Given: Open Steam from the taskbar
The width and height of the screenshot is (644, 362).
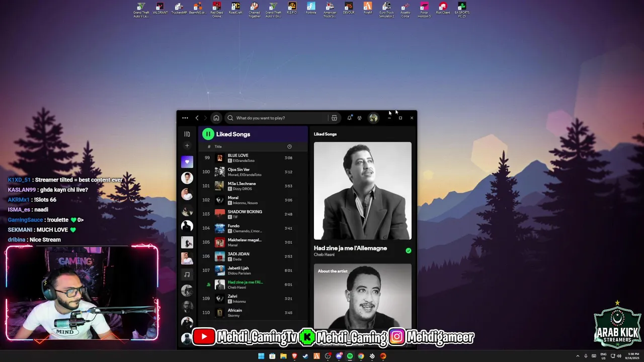Looking at the screenshot, I should pos(305,356).
